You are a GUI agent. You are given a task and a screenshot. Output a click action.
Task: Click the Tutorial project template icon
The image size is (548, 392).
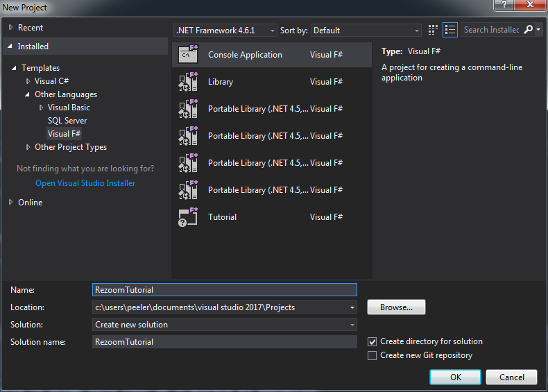click(x=188, y=217)
